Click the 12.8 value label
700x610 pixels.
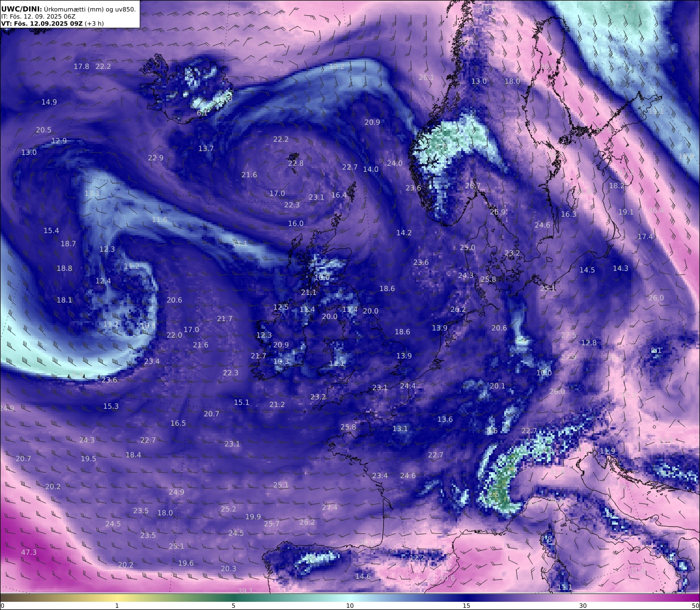point(589,343)
